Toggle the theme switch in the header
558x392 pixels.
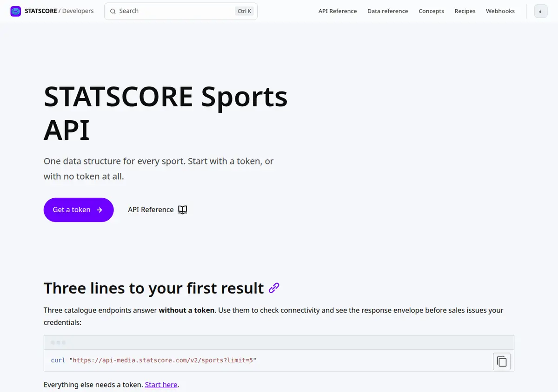[x=540, y=11]
